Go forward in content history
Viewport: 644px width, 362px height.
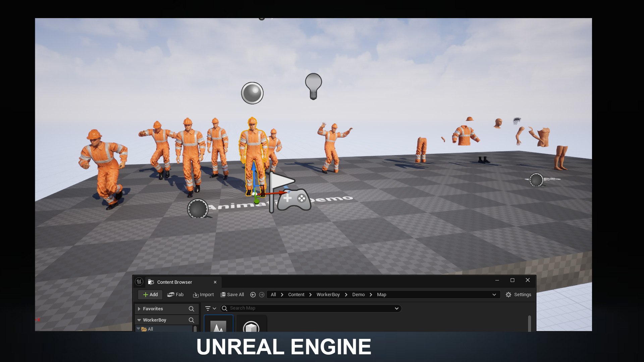262,295
